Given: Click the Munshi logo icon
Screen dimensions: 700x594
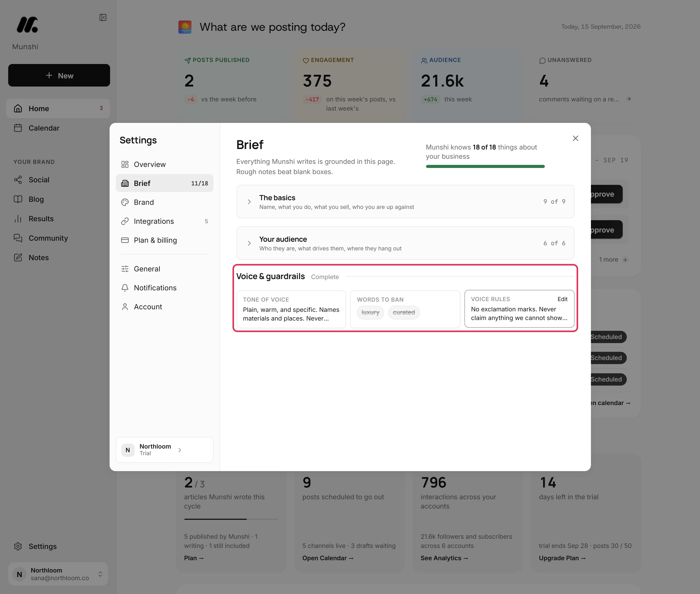Looking at the screenshot, I should coord(27,25).
